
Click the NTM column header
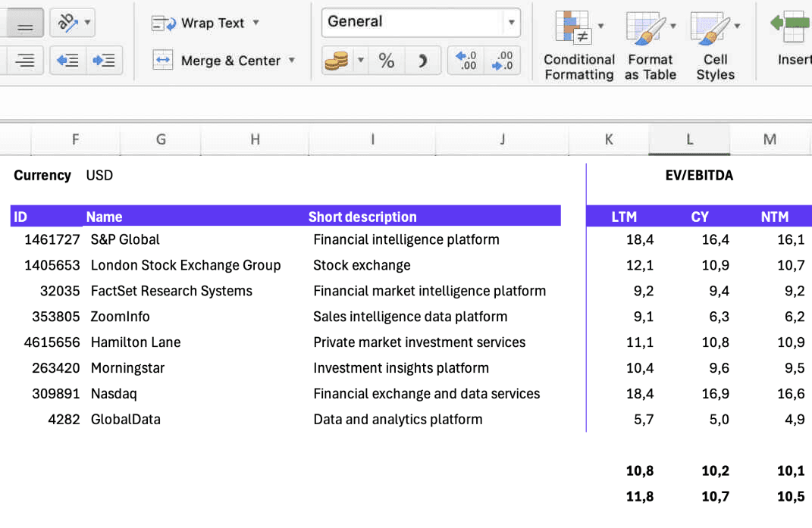pyautogui.click(x=775, y=217)
